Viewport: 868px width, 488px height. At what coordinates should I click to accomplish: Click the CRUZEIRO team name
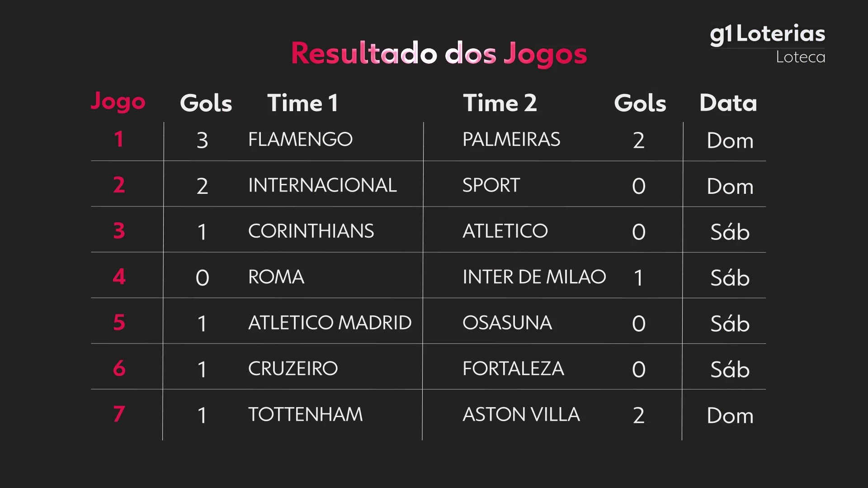pos(293,369)
